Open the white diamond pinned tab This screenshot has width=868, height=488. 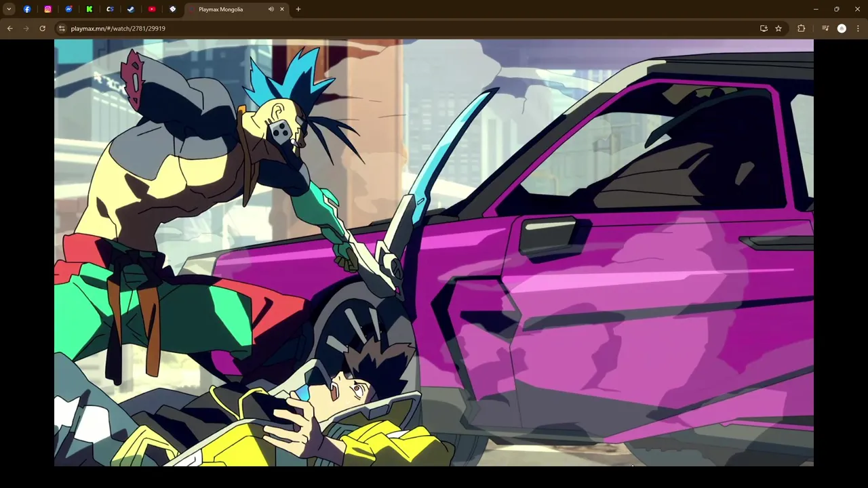pos(172,9)
